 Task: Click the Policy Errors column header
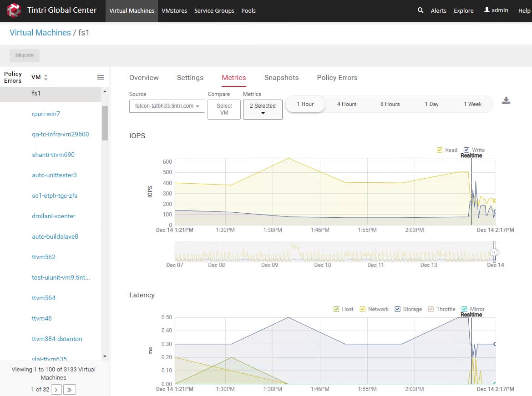click(13, 77)
